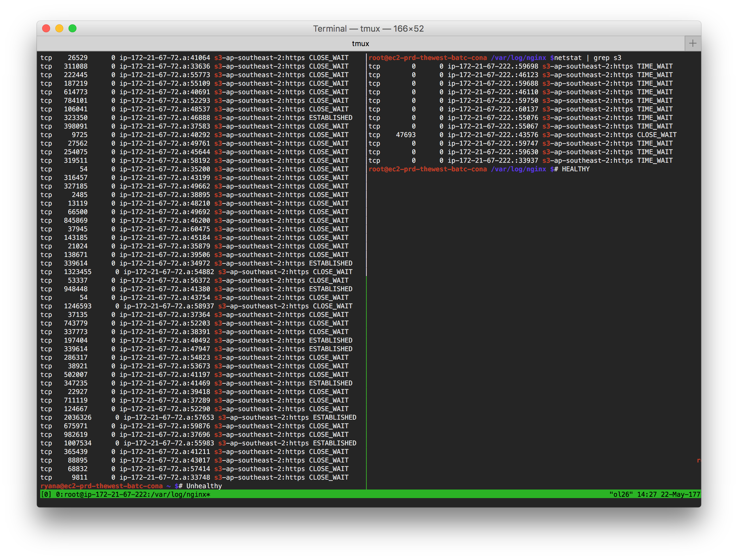Click the vertical tmux pane divider
738x560 pixels.
pyautogui.click(x=366, y=234)
